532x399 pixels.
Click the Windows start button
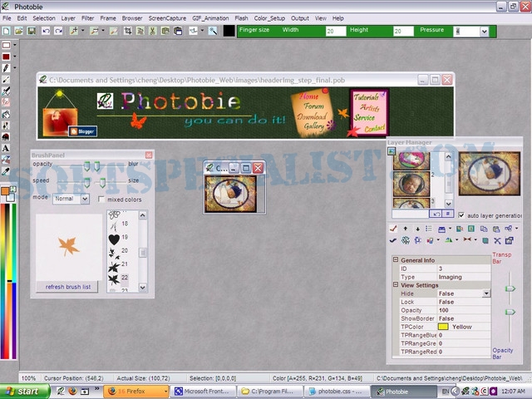24,392
